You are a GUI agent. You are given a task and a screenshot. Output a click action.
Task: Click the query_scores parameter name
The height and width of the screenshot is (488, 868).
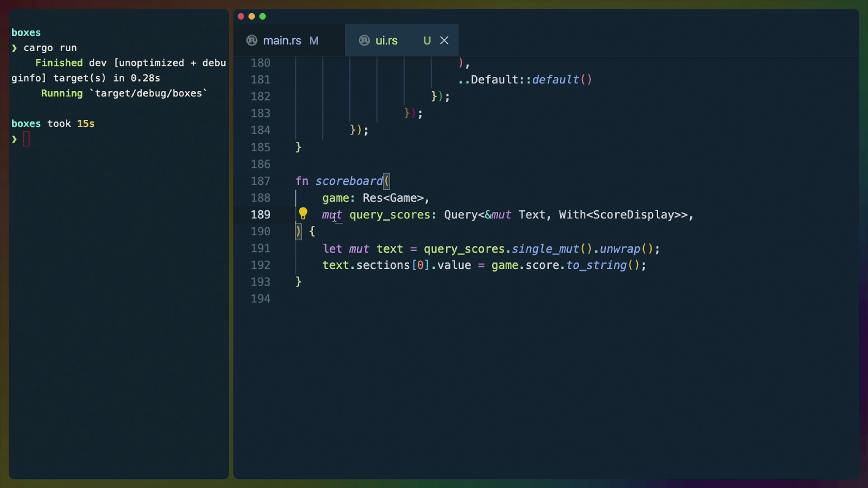click(x=390, y=215)
